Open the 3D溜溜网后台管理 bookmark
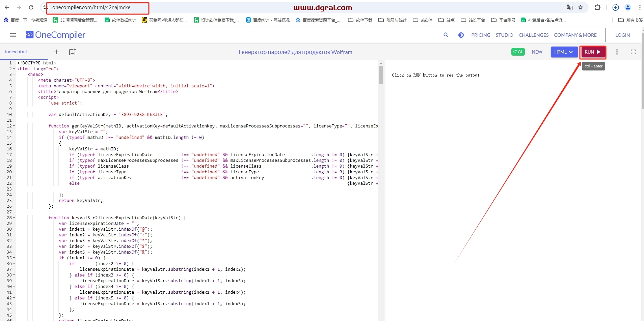The image size is (644, 321). point(75,20)
